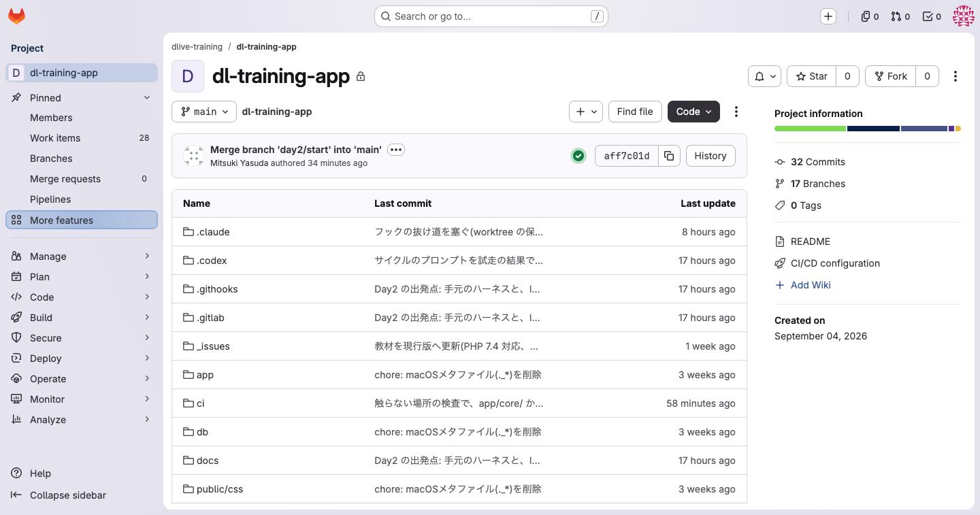This screenshot has height=515, width=980.
Task: Expand the commit message ellipsis toggle
Action: 396,150
